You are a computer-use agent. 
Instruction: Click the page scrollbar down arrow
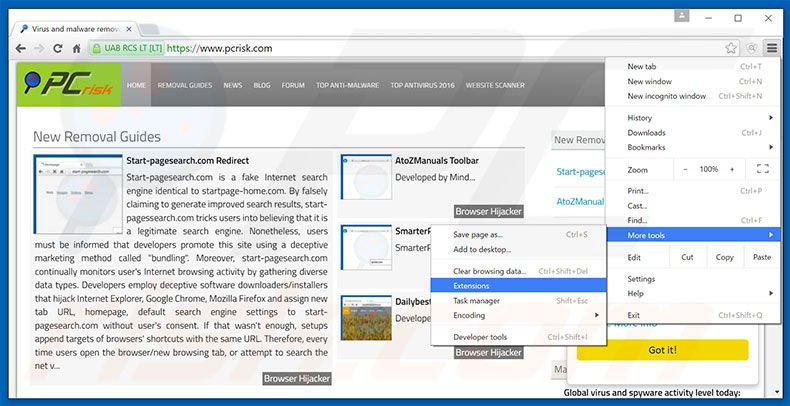pyautogui.click(x=776, y=391)
